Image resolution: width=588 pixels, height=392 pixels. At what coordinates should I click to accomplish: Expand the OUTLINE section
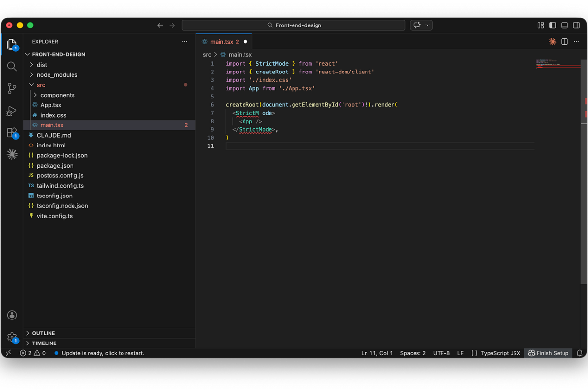43,333
